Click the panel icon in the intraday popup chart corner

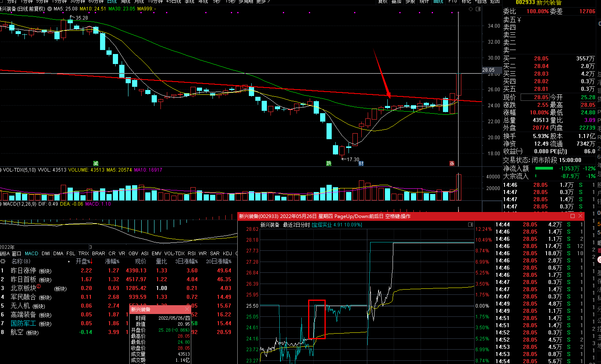[x=471, y=225]
